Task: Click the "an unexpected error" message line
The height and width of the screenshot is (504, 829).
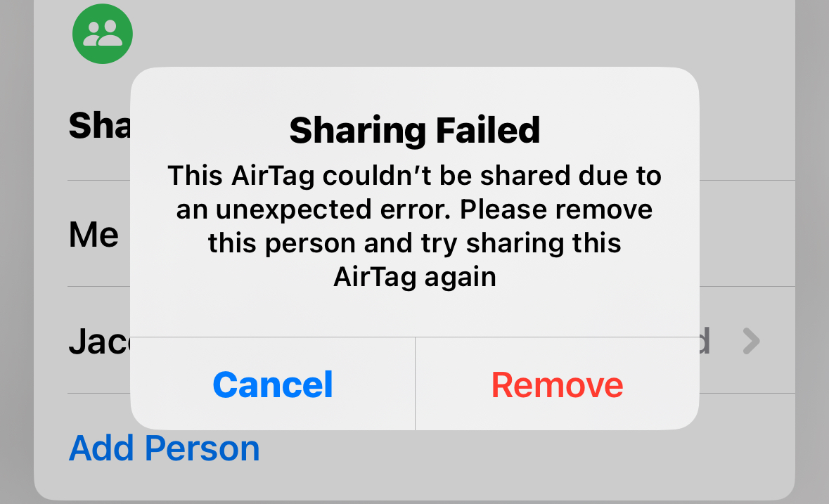Action: pos(415,209)
